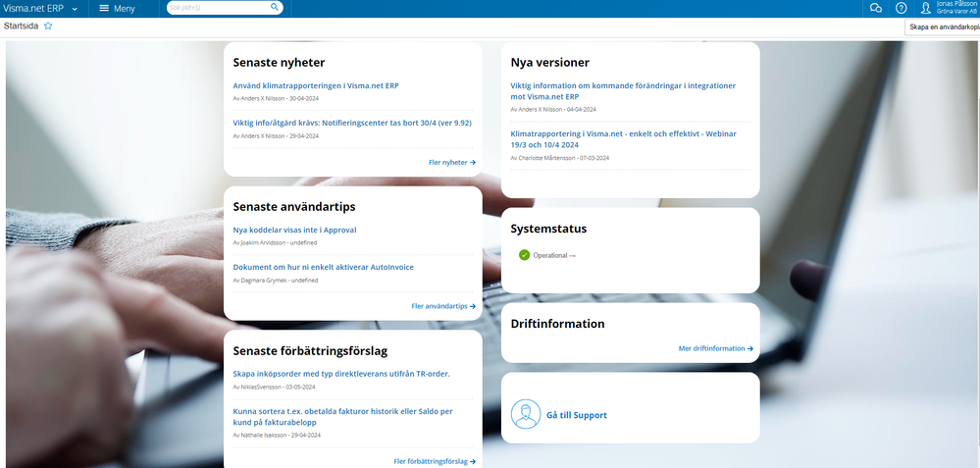Image resolution: width=980 pixels, height=468 pixels.
Task: Click 'Fler nyheter' link
Action: click(452, 162)
